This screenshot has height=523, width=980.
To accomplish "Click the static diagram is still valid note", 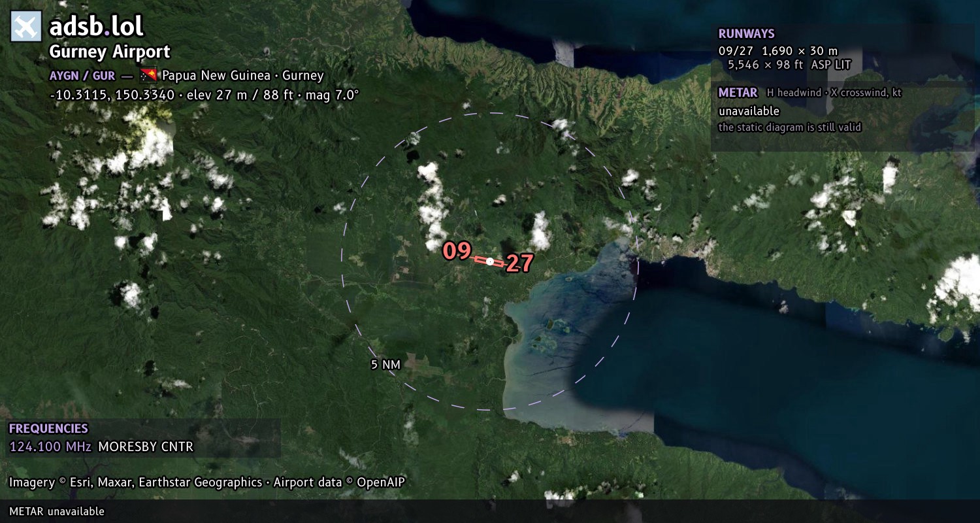I will (790, 127).
